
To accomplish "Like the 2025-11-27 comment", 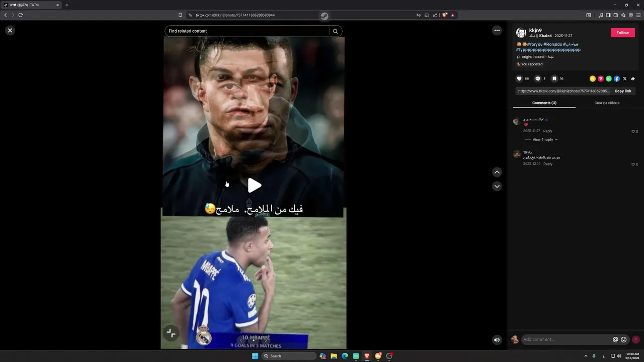I will 633,131.
